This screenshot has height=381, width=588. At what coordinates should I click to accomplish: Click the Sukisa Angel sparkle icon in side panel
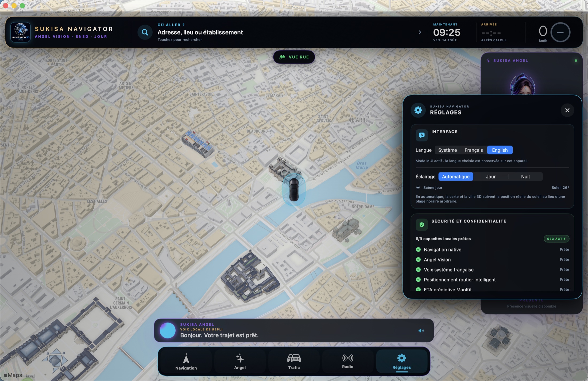tap(488, 61)
